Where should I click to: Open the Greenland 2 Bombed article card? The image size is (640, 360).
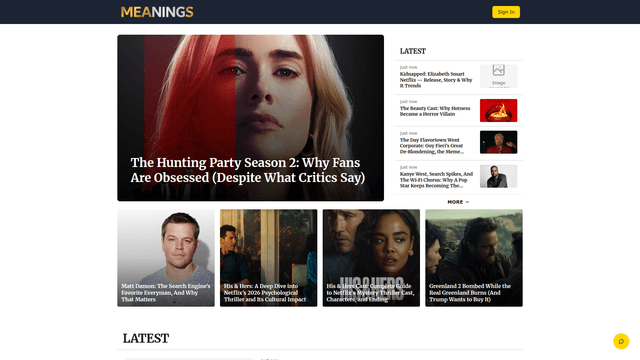pos(473,258)
